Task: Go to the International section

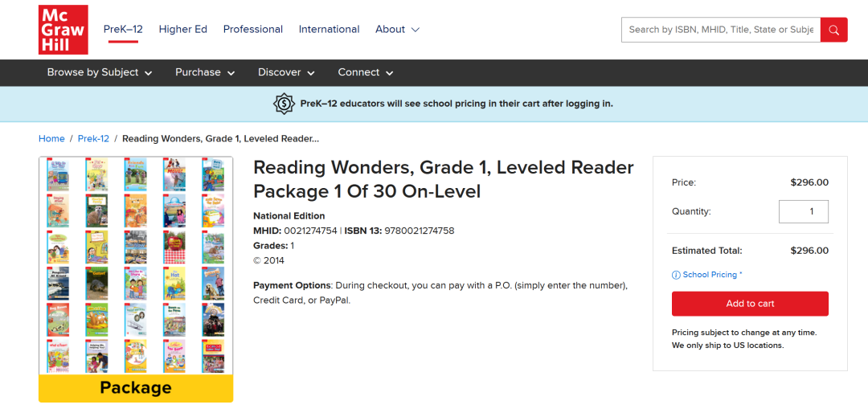Action: coord(329,29)
